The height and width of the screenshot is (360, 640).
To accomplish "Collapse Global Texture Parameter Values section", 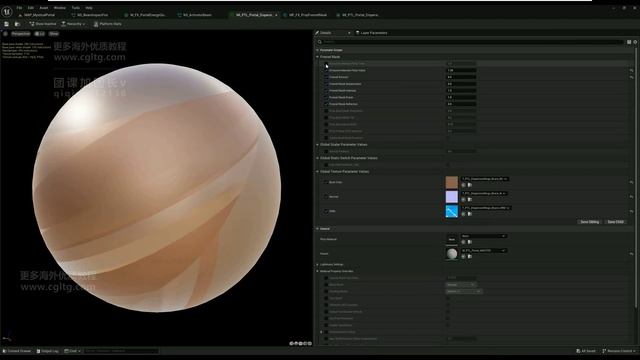I will tap(318, 171).
